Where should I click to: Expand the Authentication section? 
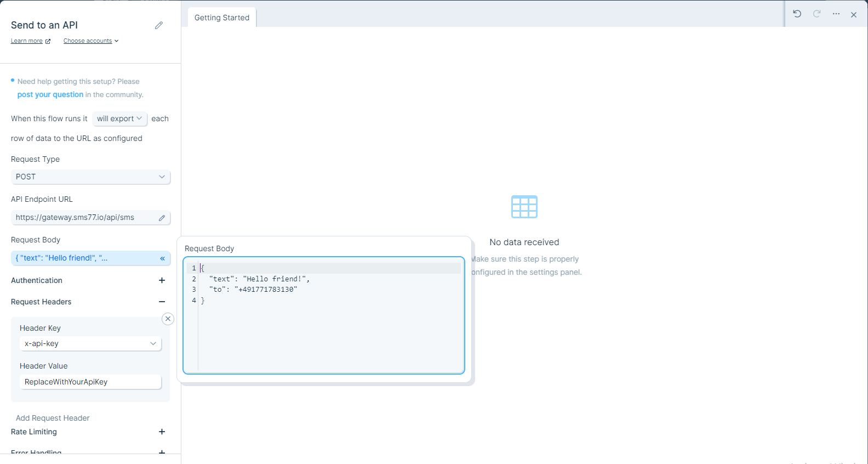(x=162, y=280)
